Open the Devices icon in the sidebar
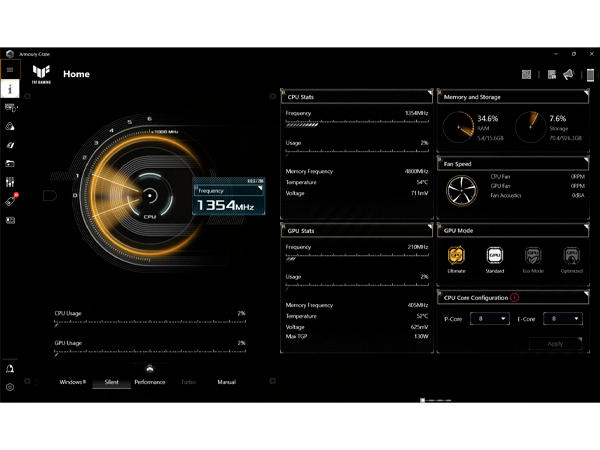600x450 pixels. click(10, 108)
